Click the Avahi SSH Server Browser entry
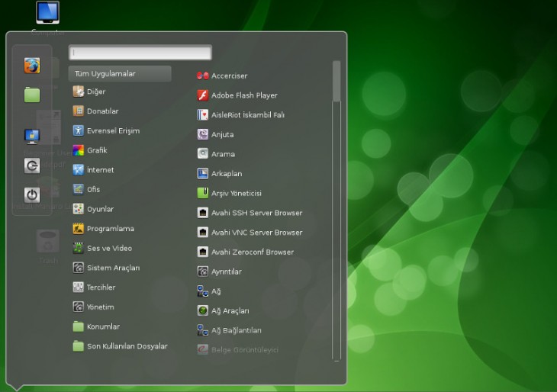The height and width of the screenshot is (392, 557). (x=256, y=213)
